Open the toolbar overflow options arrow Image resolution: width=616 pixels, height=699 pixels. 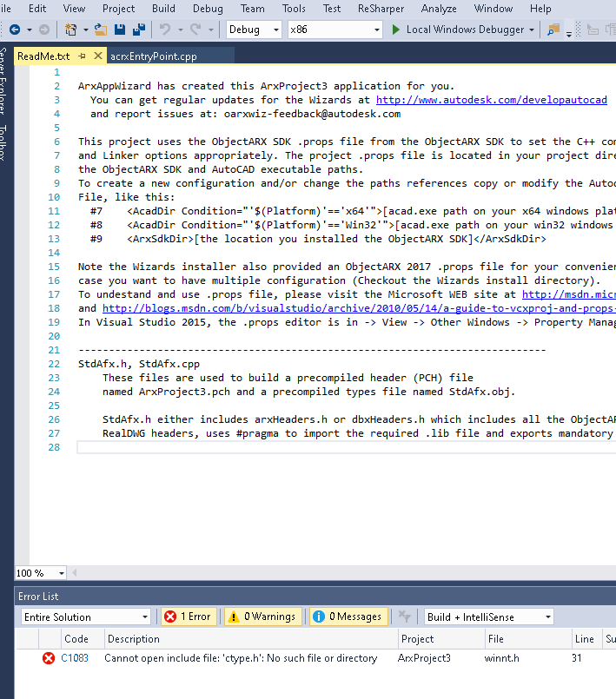pyautogui.click(x=569, y=34)
